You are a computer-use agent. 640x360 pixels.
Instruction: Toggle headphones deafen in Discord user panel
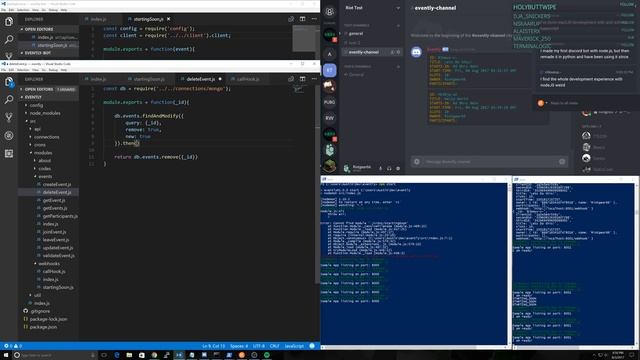coord(389,168)
